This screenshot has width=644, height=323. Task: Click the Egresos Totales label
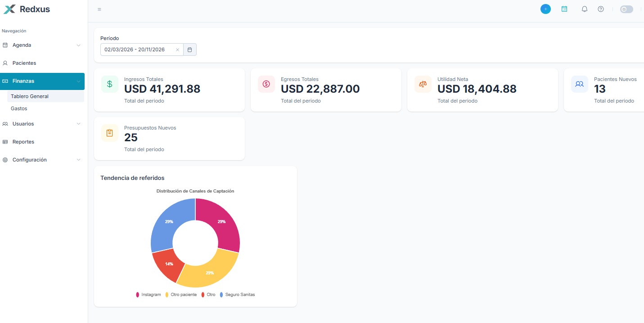[x=300, y=79]
